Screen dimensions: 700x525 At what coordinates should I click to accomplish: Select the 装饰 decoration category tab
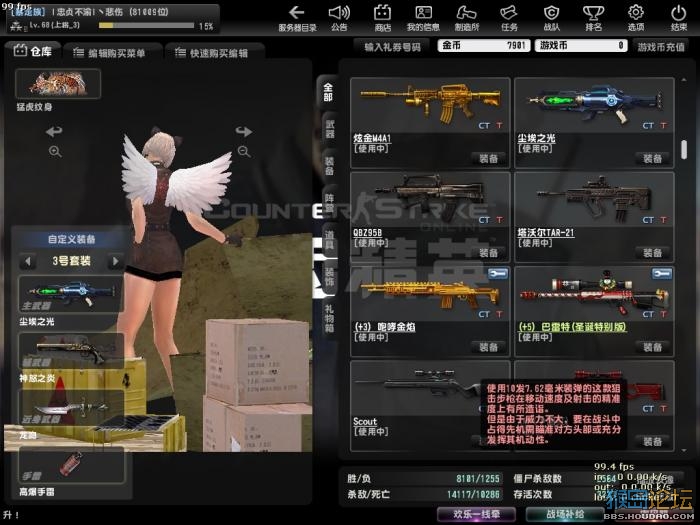(x=329, y=277)
